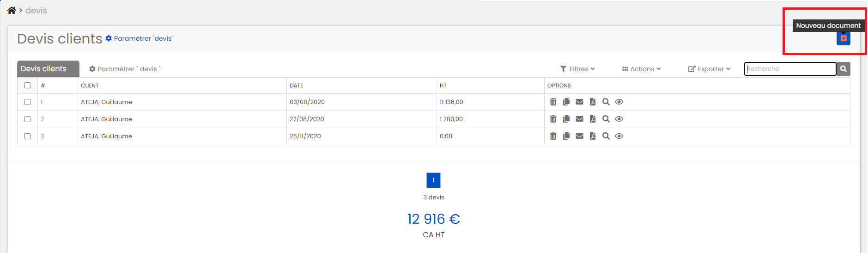Viewport: 868px width, 253px height.
Task: Focus the Recherche search field
Action: [x=790, y=69]
